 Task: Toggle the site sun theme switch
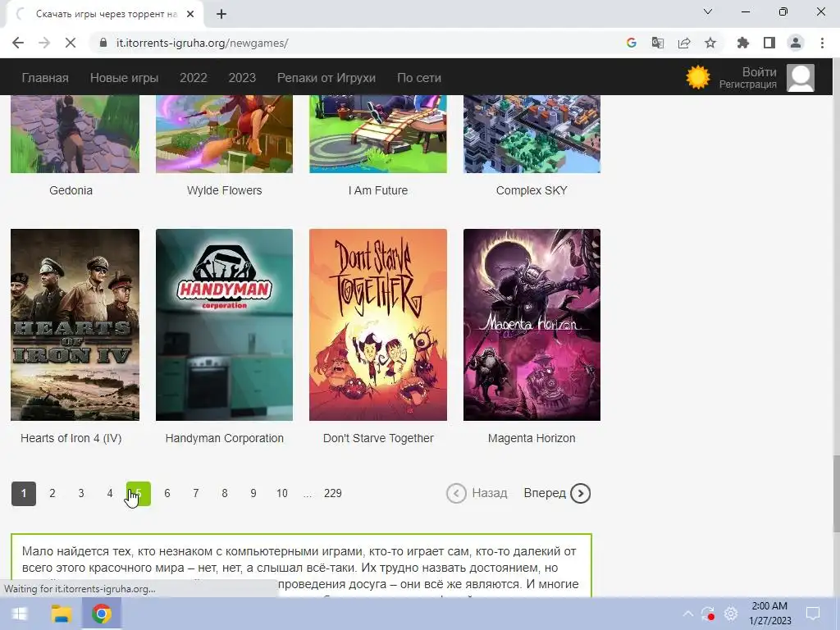coord(698,78)
